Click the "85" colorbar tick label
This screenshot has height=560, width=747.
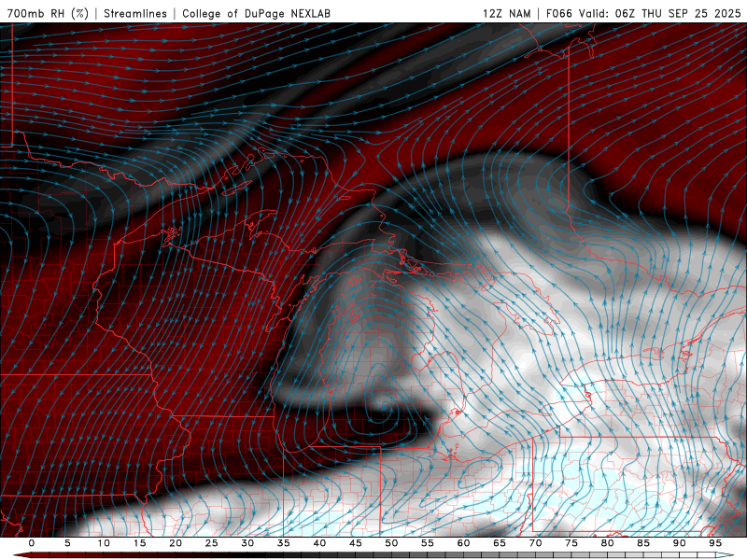click(643, 543)
